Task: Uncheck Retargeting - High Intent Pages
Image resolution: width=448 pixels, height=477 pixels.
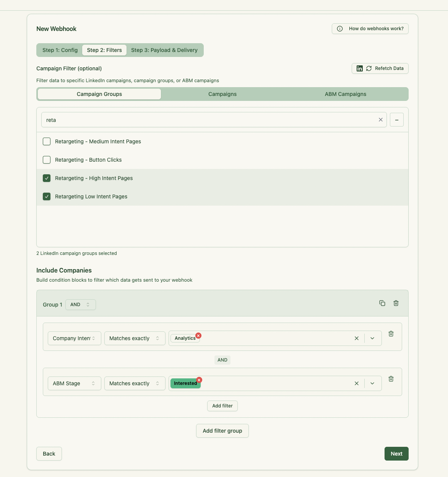Action: click(46, 178)
